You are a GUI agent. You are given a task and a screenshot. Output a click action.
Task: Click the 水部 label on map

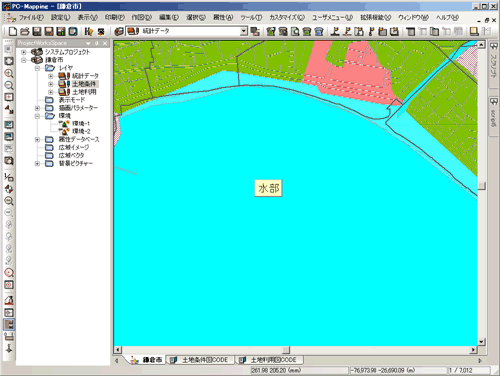click(268, 188)
